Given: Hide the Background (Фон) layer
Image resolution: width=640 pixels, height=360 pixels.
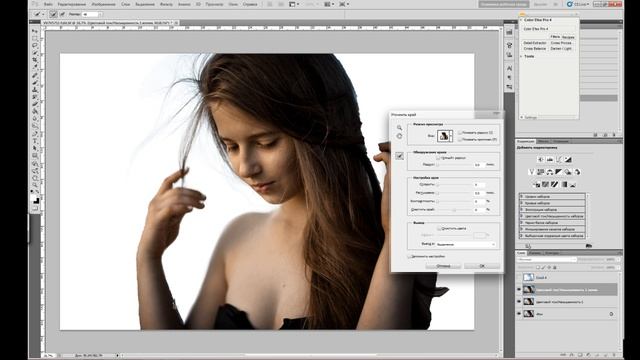Looking at the screenshot, I should (519, 314).
